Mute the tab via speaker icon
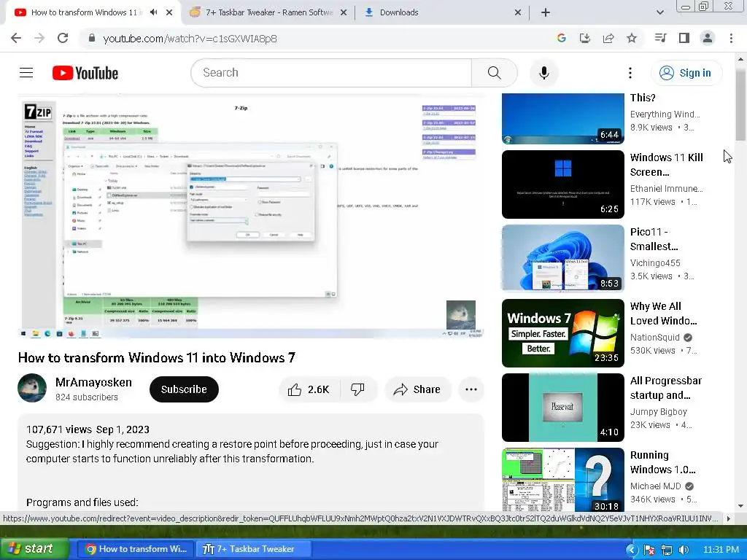747x560 pixels. point(153,12)
